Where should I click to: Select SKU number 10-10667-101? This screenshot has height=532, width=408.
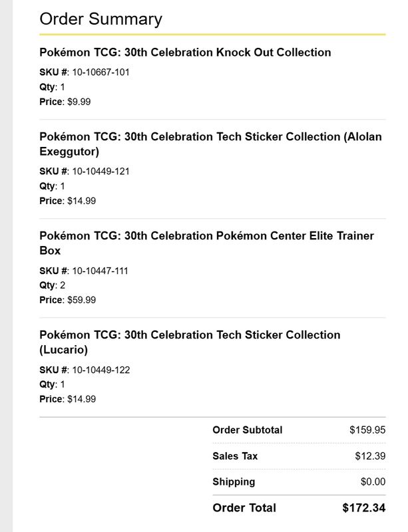[x=101, y=72]
